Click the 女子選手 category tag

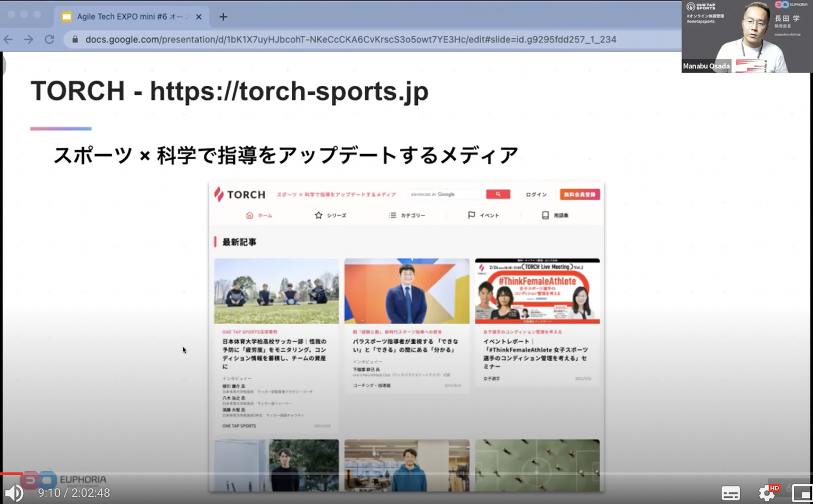click(x=491, y=379)
